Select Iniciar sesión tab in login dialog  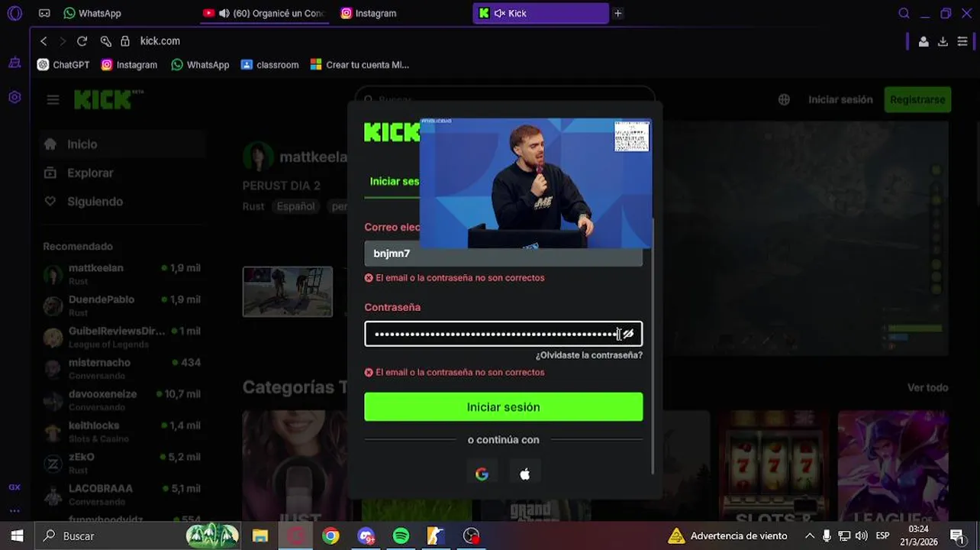pyautogui.click(x=395, y=182)
